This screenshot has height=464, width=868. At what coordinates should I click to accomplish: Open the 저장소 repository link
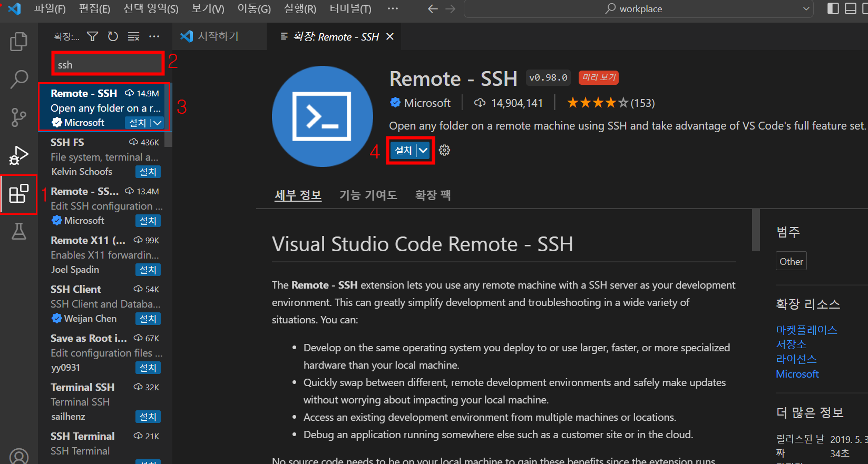click(x=791, y=344)
